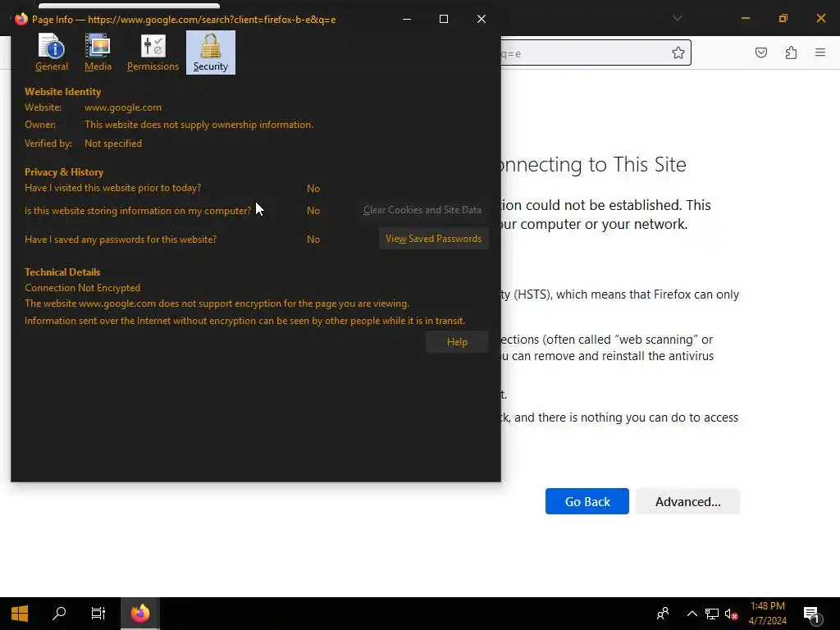The image size is (840, 630).
Task: Click 'Have I visited this website' question
Action: 112,188
